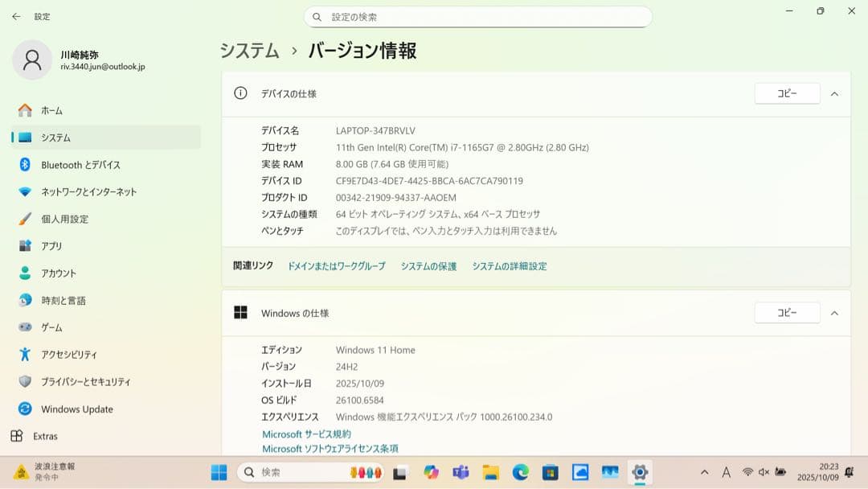The height and width of the screenshot is (489, 868).
Task: Collapse the Windows の仕様 section
Action: pyautogui.click(x=834, y=313)
